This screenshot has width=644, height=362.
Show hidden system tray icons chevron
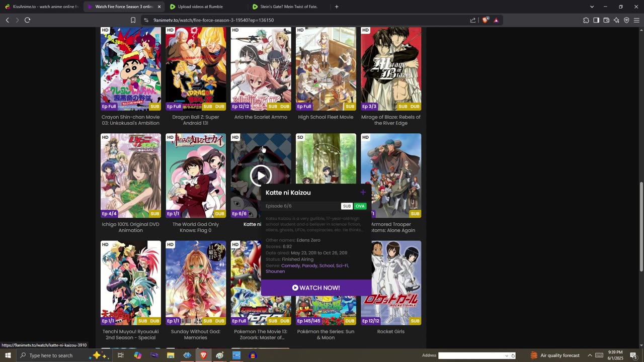(590, 355)
